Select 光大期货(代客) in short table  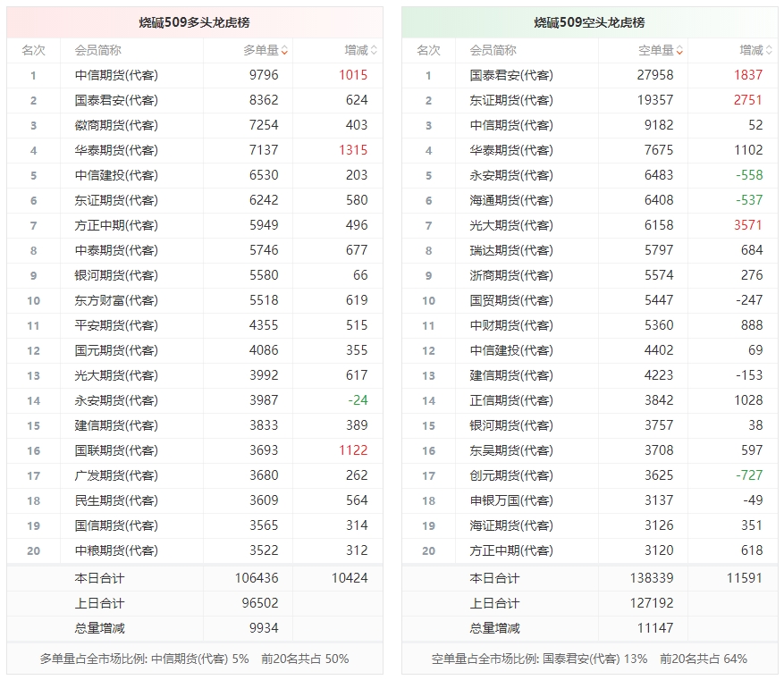590,225
